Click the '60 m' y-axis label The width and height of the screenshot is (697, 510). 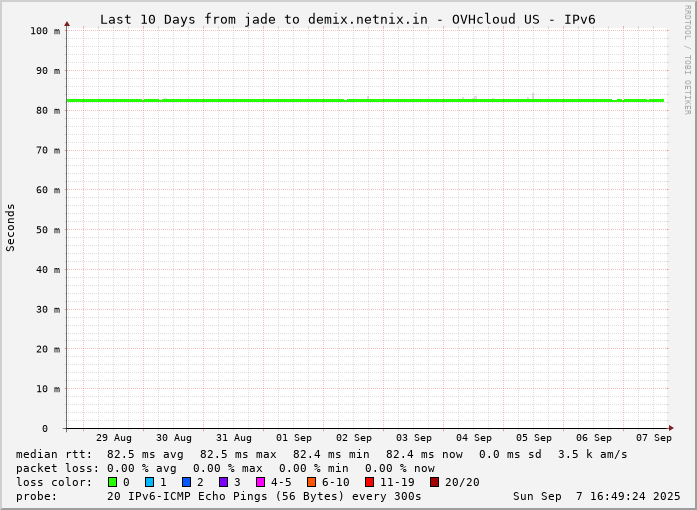(48, 190)
